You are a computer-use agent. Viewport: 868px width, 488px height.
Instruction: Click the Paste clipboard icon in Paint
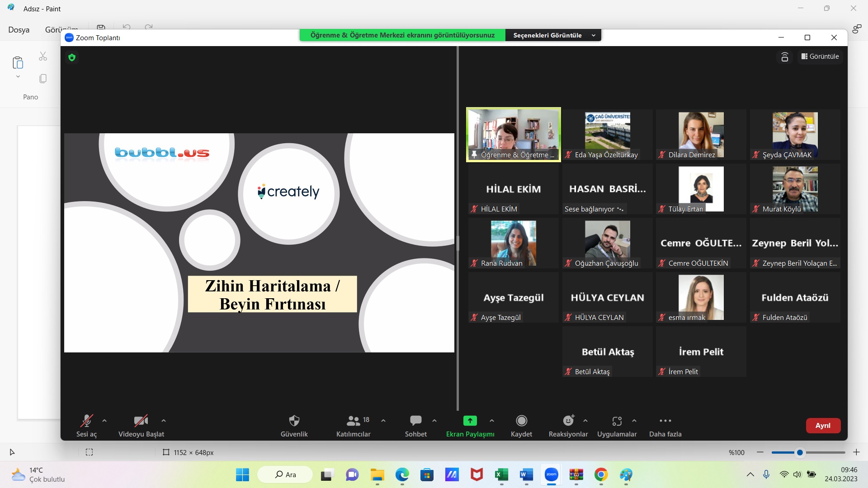[x=18, y=62]
